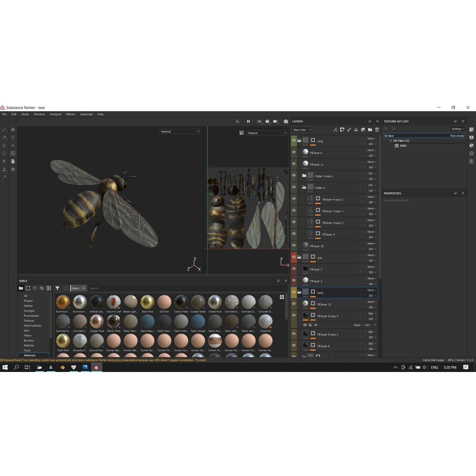476x476 pixels.
Task: Open the Texture Set Settings dropdown
Action: point(457,129)
